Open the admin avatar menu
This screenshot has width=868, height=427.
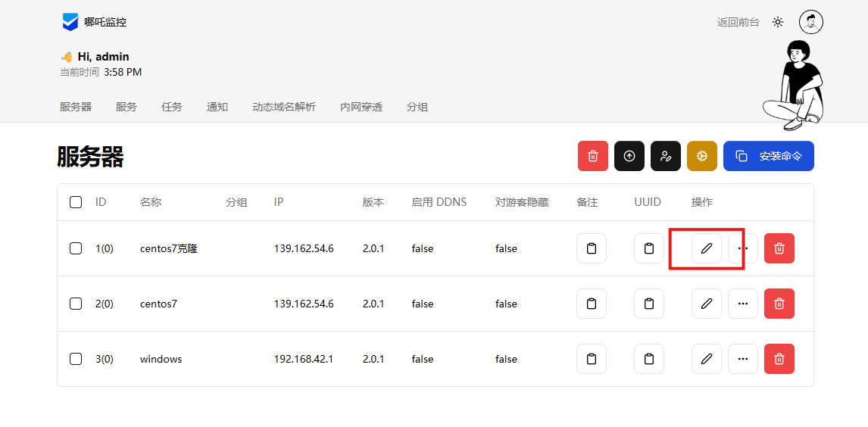tap(811, 22)
